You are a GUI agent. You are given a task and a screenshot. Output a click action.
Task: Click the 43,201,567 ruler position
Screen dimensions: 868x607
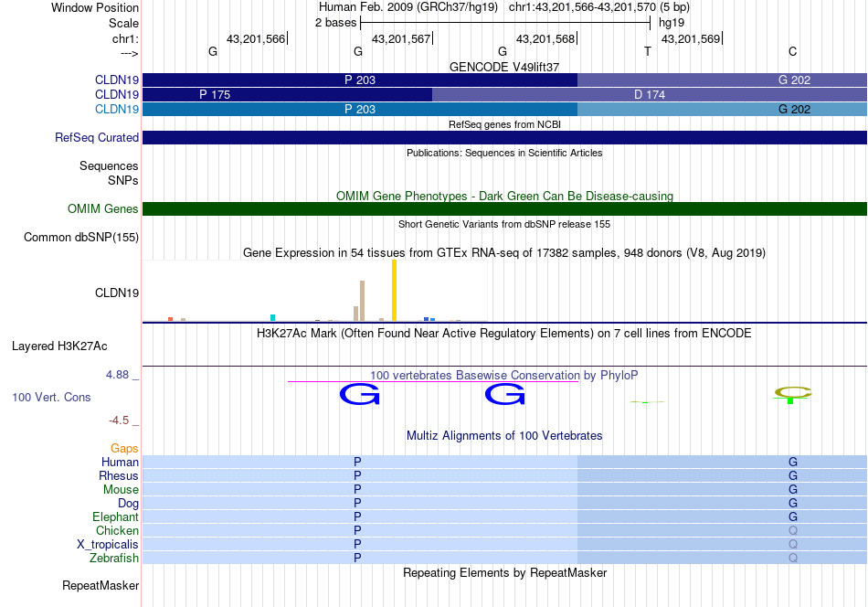tap(401, 38)
